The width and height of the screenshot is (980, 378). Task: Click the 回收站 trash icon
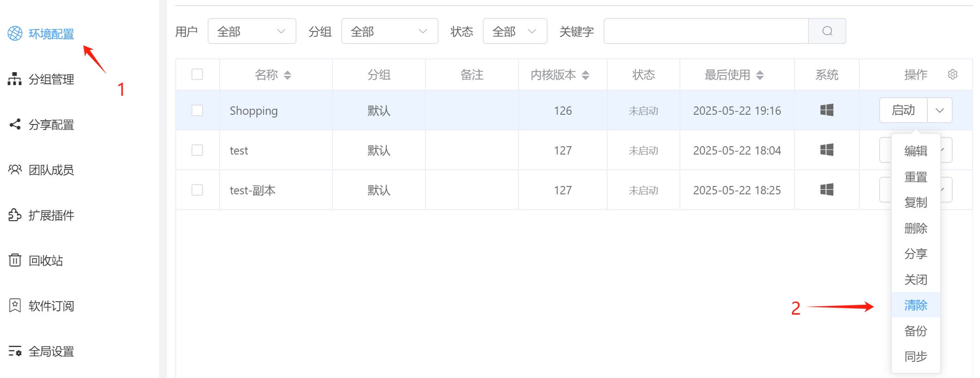pos(15,260)
